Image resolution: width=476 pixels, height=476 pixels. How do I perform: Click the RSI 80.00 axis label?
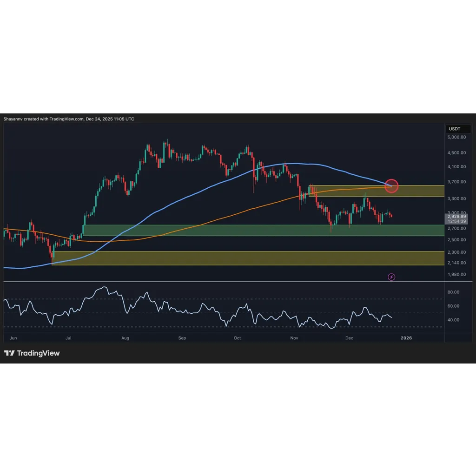coord(453,292)
